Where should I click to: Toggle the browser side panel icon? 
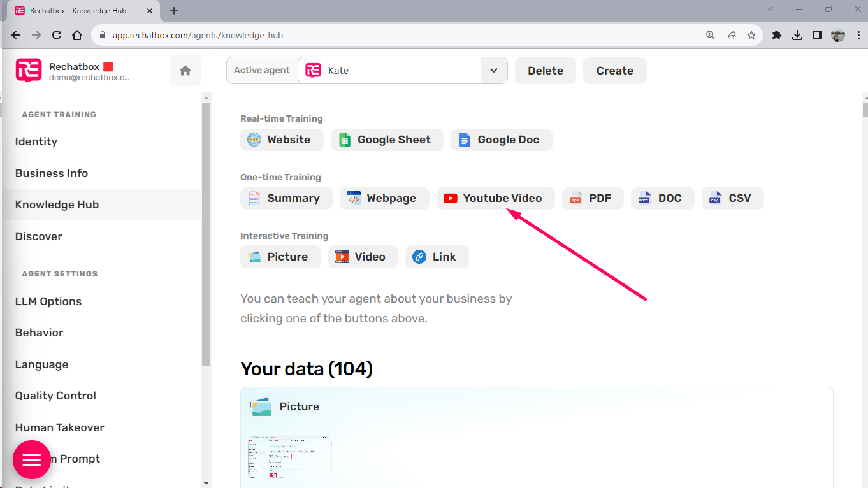(x=817, y=36)
